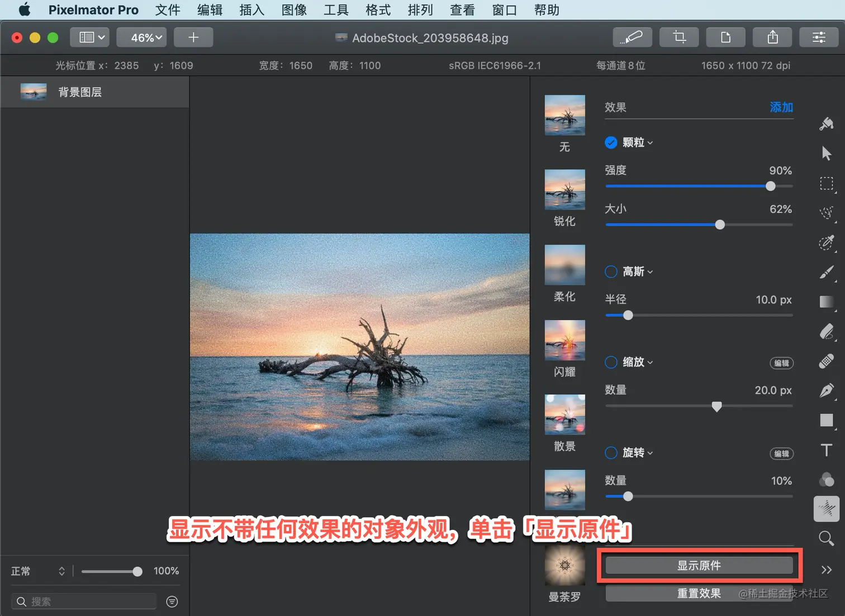845x616 pixels.
Task: Enable the 旋转 effect checkbox
Action: pos(611,453)
